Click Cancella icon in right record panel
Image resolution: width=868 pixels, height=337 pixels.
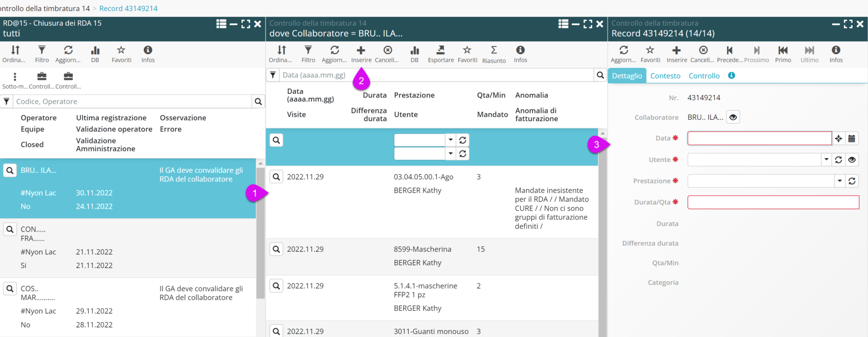coord(703,51)
